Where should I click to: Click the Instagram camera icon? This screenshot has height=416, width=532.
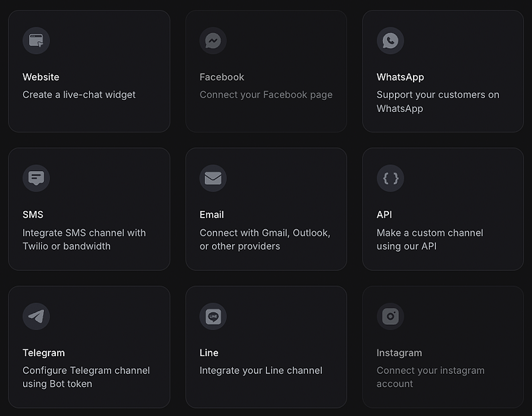click(390, 316)
